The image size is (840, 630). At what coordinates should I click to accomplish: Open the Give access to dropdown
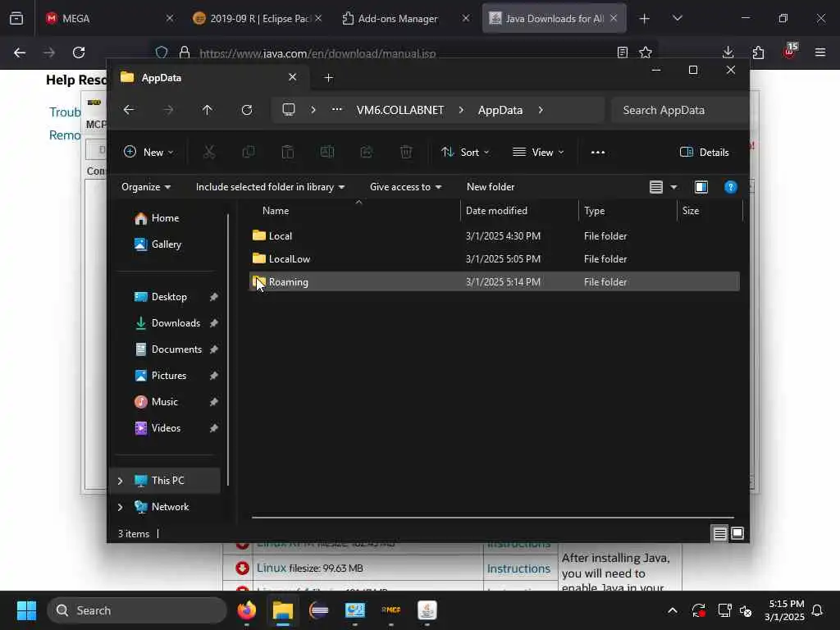click(405, 187)
